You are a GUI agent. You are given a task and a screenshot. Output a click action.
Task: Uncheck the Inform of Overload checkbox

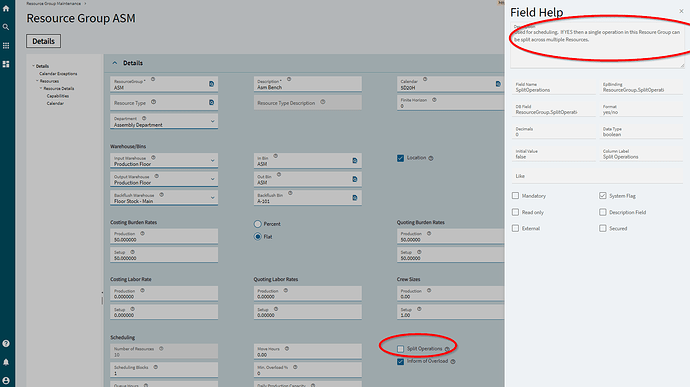[400, 361]
